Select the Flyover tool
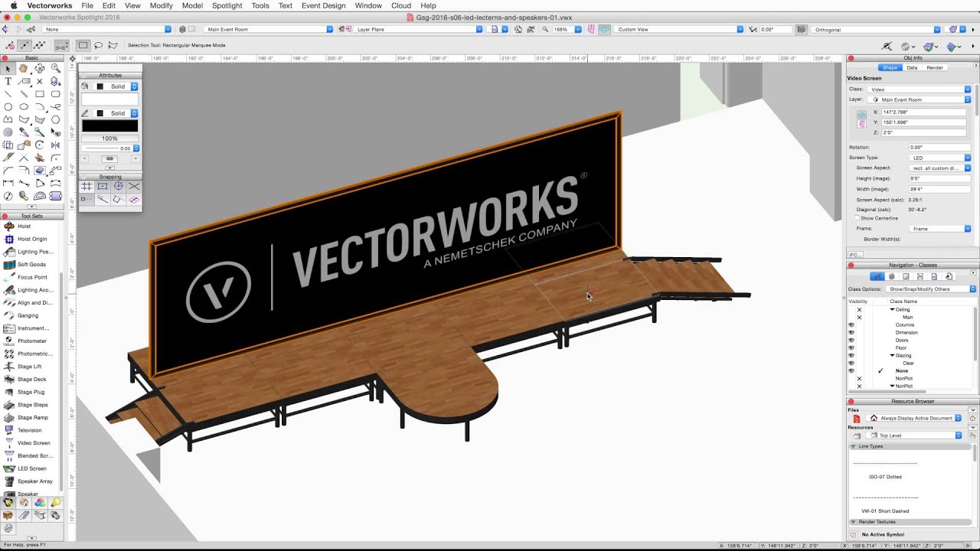Viewport: 980px width, 551px height. point(40,68)
